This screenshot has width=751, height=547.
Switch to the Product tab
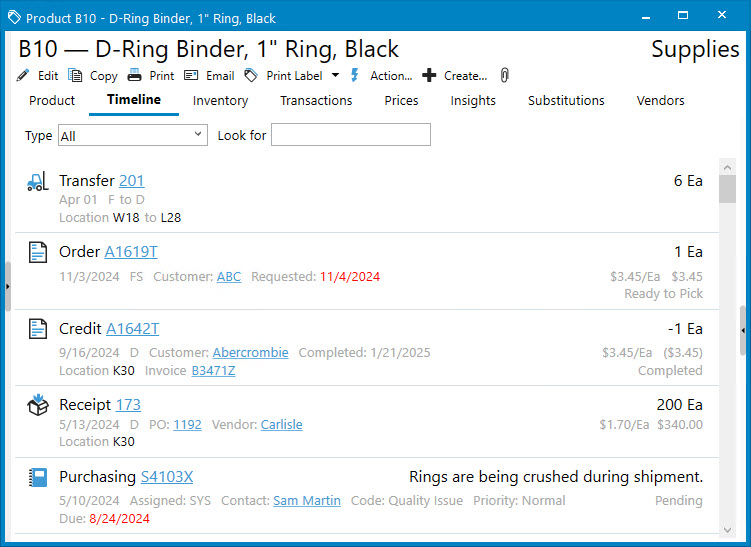pyautogui.click(x=52, y=101)
